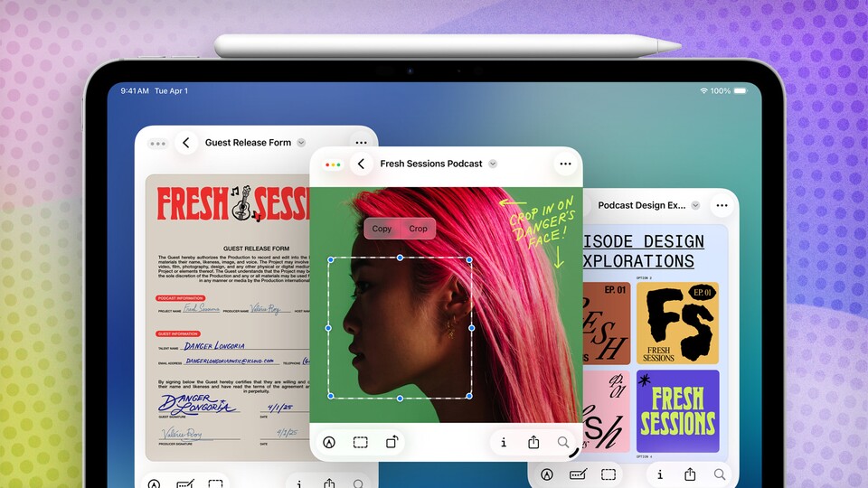Click the green Fresh Sessions cover thumbnail

pos(677,411)
